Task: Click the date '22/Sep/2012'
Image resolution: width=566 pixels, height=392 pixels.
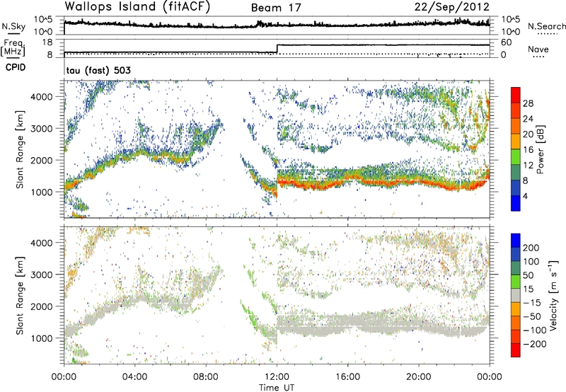Action: (452, 7)
